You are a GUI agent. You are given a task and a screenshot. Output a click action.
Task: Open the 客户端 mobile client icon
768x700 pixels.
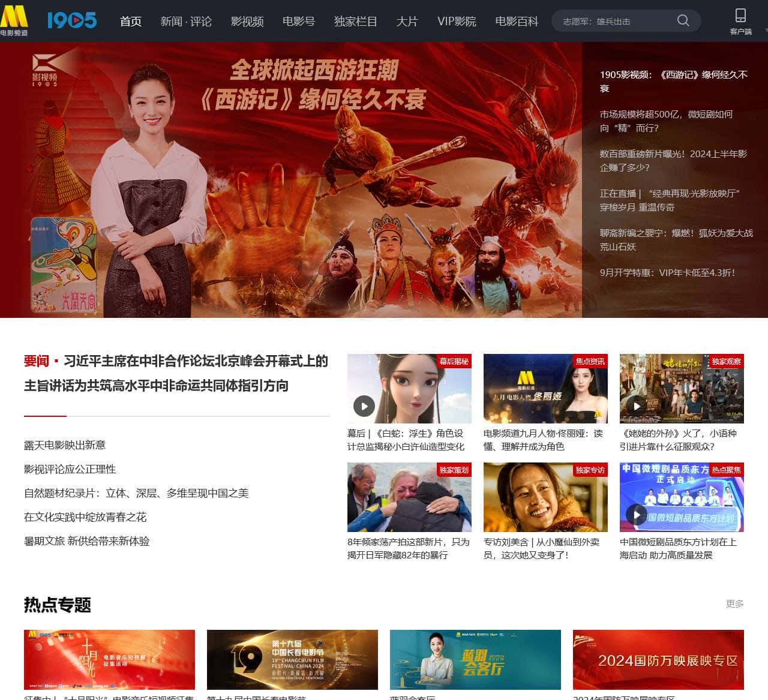pos(741,22)
